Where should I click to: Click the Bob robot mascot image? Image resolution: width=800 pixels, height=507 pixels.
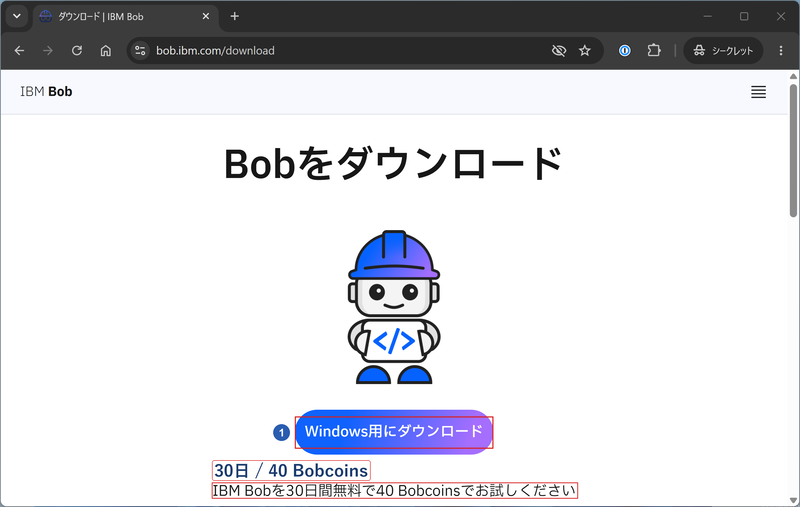(x=394, y=307)
